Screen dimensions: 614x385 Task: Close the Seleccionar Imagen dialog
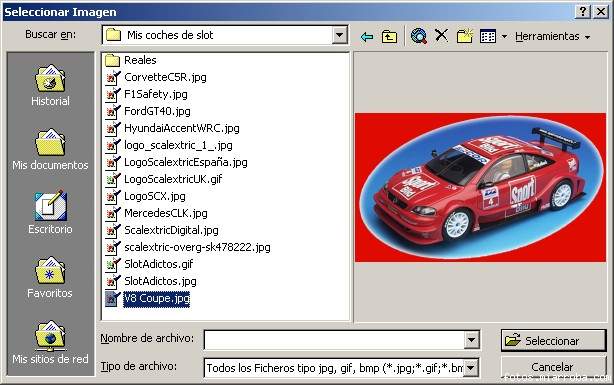click(601, 11)
